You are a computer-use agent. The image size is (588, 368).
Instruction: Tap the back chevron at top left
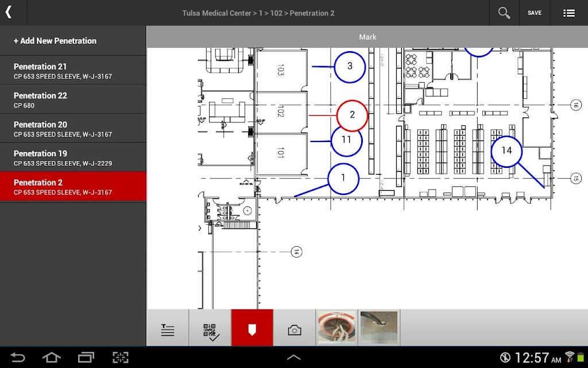pos(9,13)
